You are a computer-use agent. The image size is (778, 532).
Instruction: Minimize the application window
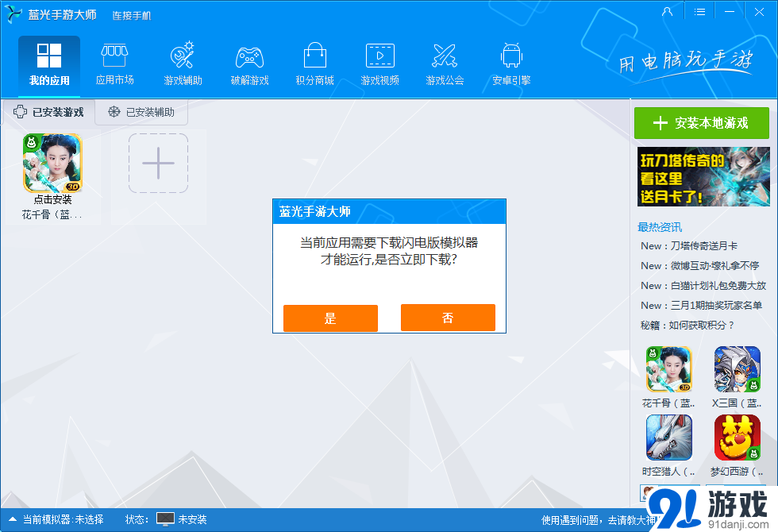coord(730,11)
